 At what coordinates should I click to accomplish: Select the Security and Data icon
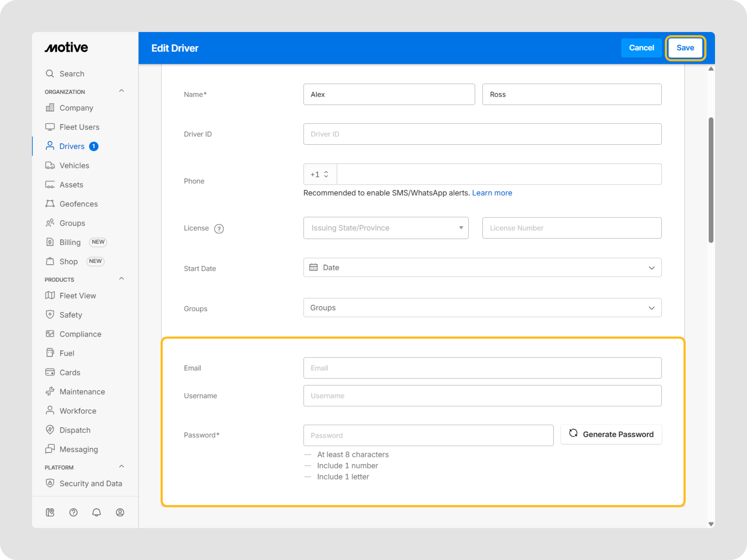click(x=50, y=483)
